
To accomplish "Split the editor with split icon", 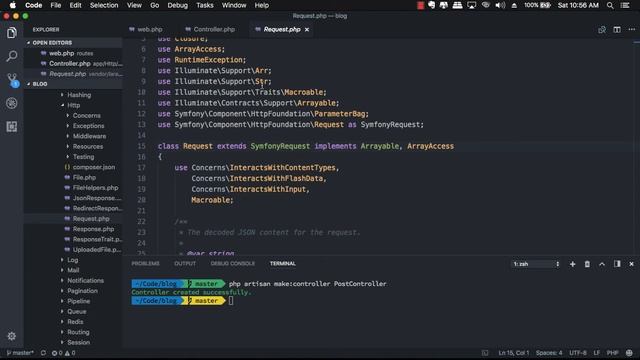I will (x=617, y=29).
